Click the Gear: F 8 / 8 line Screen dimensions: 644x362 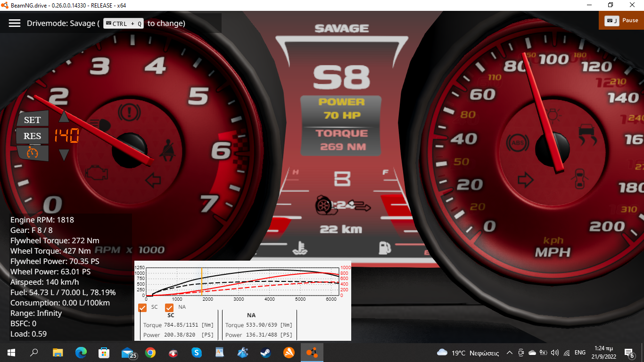(x=32, y=230)
